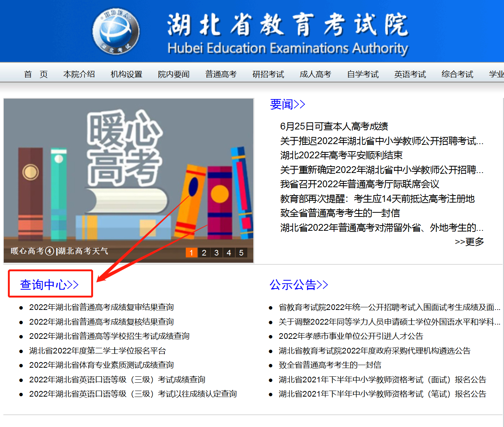Screen dimensions: 504x427
Task: Open the 暖心高考 banner image
Action: click(129, 173)
